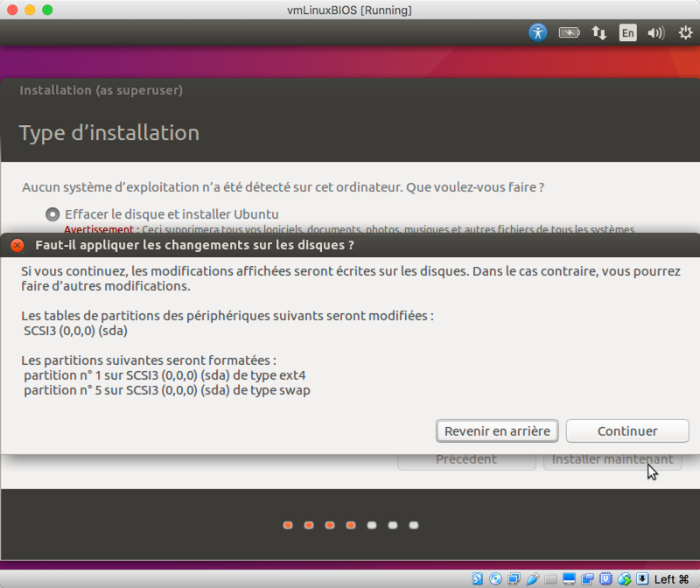Image resolution: width=700 pixels, height=588 pixels.
Task: Open the network connections indicator
Action: 599,32
